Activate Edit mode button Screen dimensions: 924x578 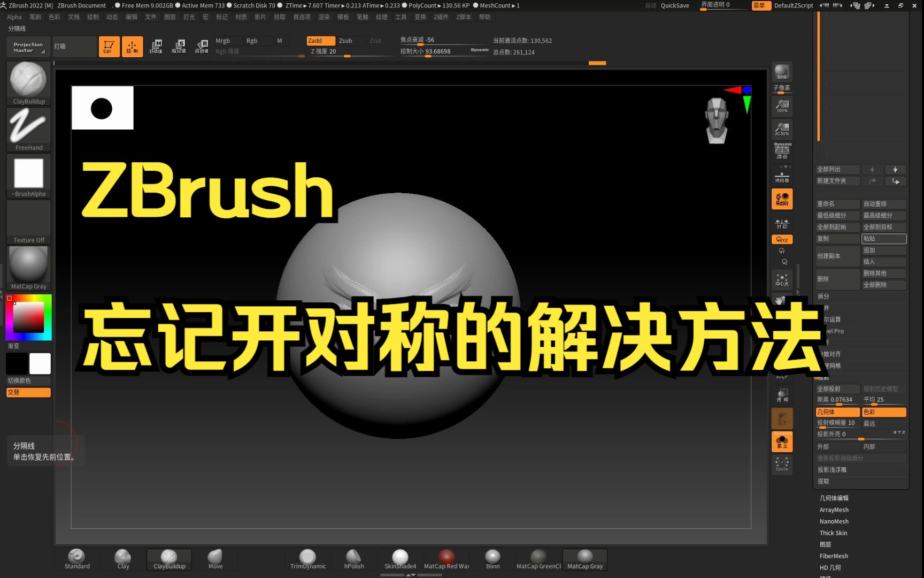coord(109,47)
